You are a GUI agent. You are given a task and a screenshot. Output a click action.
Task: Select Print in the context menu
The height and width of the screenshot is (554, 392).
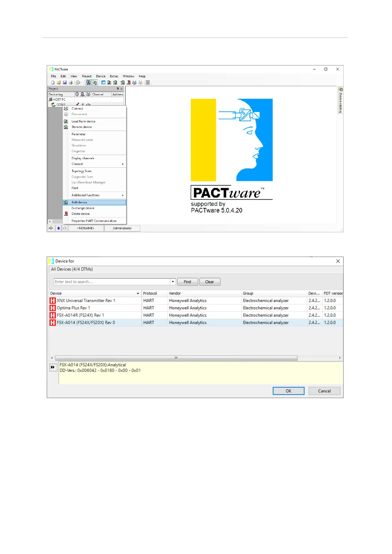[94, 188]
